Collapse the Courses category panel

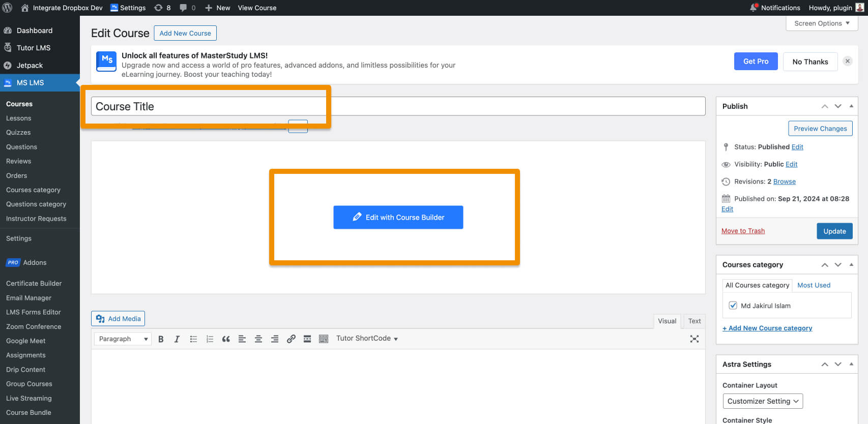click(851, 265)
